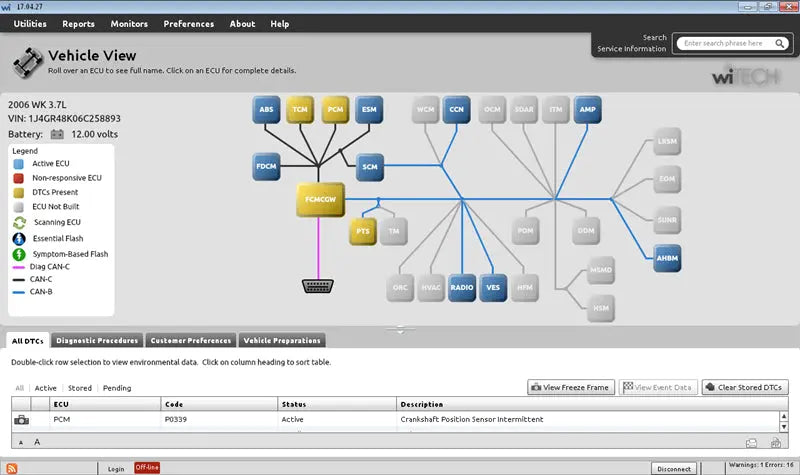
Task: Select the RADIO ECU in topology
Action: pyautogui.click(x=461, y=287)
